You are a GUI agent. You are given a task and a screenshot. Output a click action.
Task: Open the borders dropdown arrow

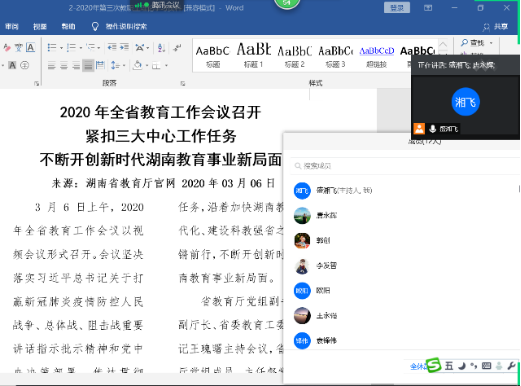point(166,65)
